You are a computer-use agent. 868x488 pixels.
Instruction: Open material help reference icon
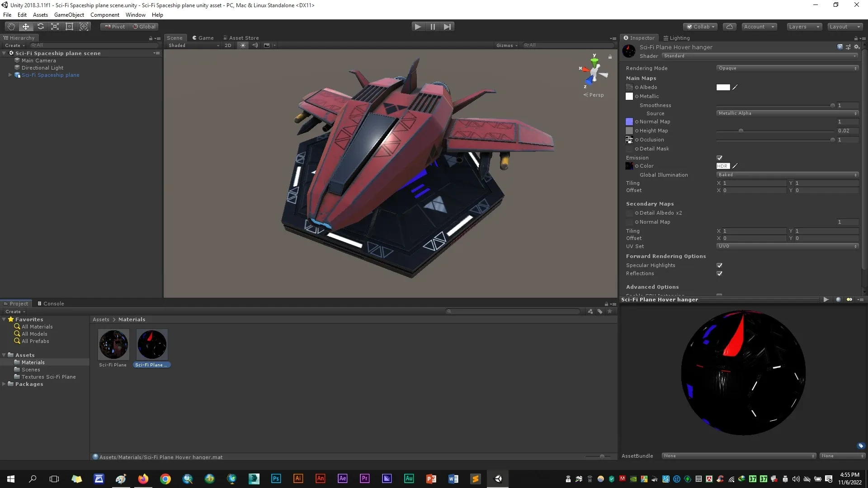pos(840,47)
